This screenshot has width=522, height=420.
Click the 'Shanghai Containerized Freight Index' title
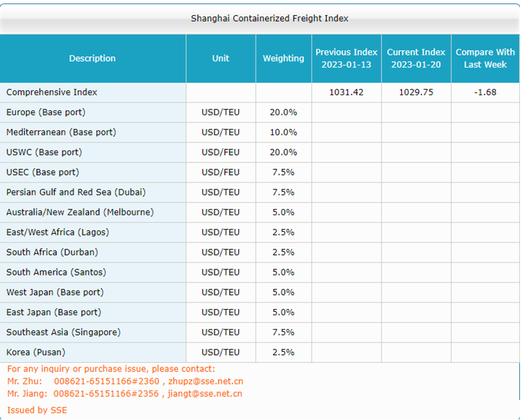(269, 18)
